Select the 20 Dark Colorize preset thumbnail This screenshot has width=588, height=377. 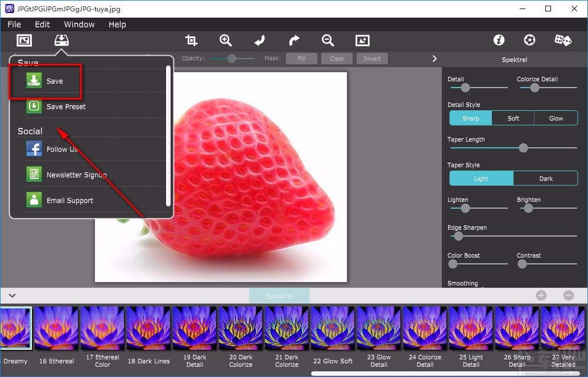point(241,328)
